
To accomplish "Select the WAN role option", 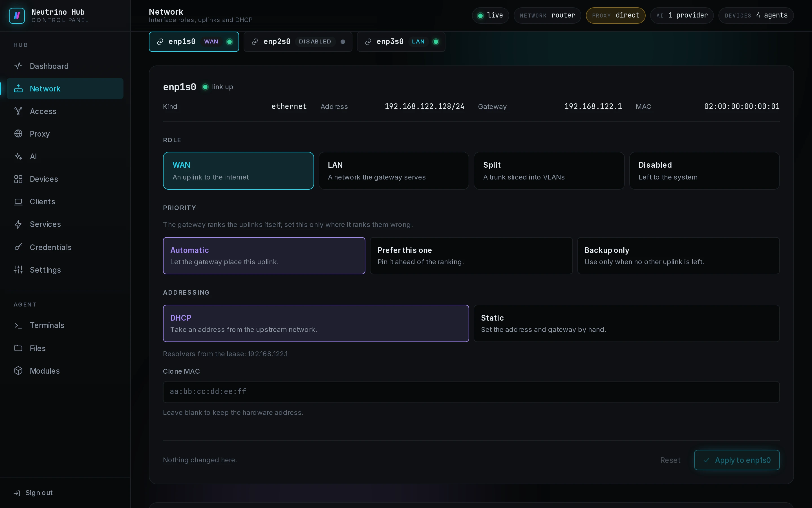I will [238, 171].
